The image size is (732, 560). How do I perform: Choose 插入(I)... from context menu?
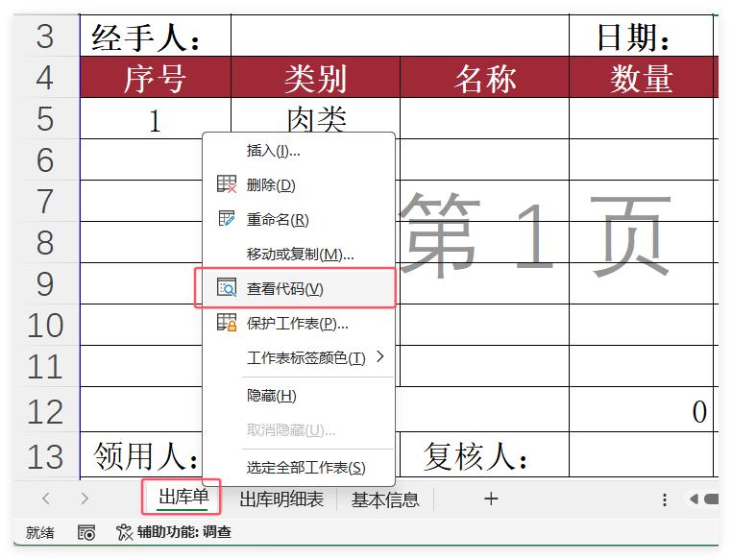299,150
